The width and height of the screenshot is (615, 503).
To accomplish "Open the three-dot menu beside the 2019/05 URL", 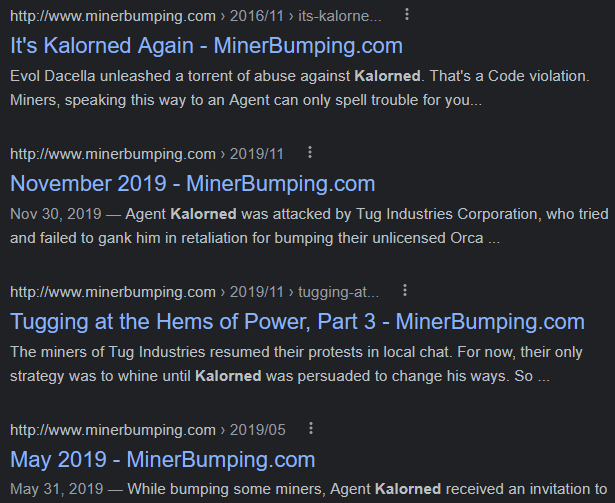I will tap(311, 428).
